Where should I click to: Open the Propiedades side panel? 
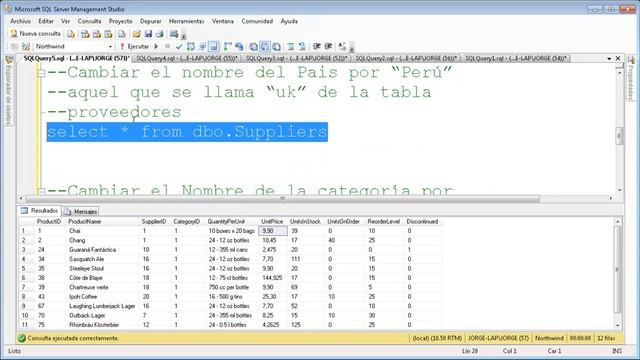point(631,79)
